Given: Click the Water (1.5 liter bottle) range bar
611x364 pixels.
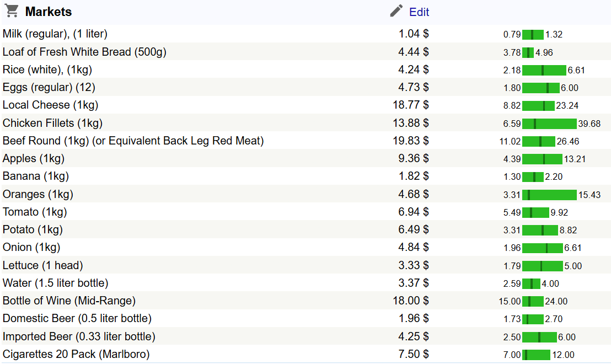Looking at the screenshot, I should point(531,284).
